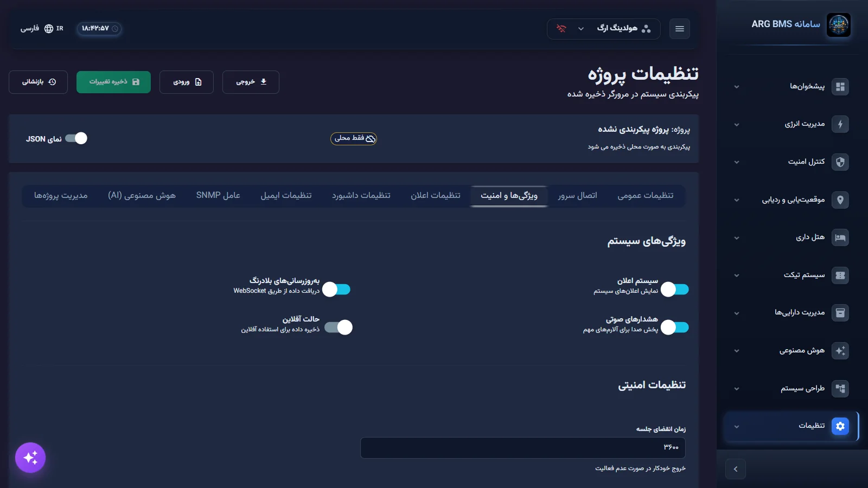
Task: Click the فارسی language selector
Action: [30, 29]
